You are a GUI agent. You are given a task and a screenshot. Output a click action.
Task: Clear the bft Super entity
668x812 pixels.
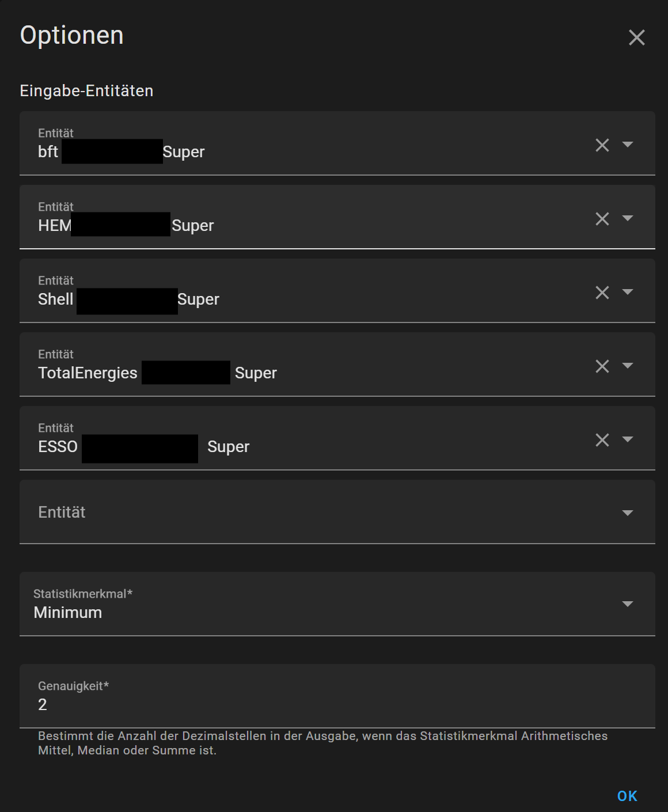(x=602, y=145)
